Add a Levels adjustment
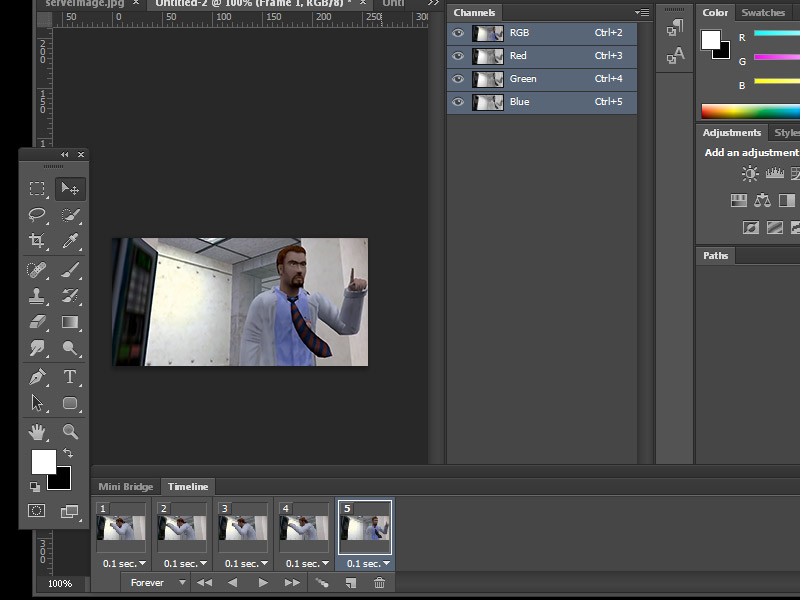 [774, 173]
